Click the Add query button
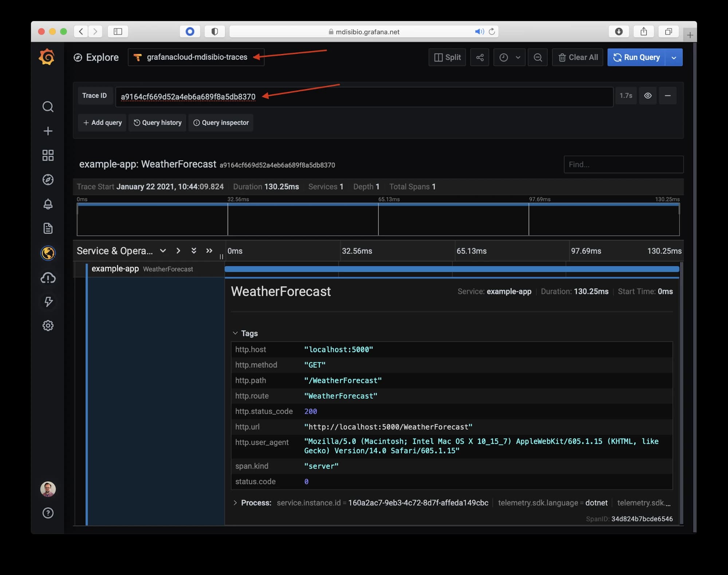728x575 pixels. click(x=102, y=122)
